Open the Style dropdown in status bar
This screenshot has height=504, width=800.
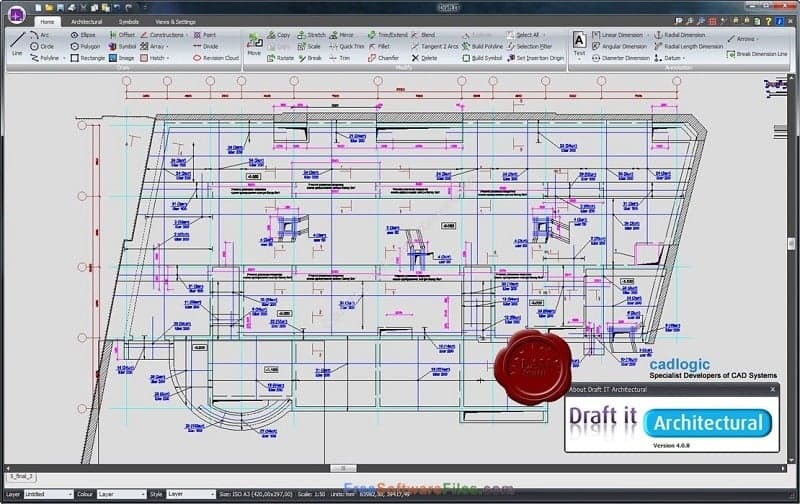click(212, 494)
